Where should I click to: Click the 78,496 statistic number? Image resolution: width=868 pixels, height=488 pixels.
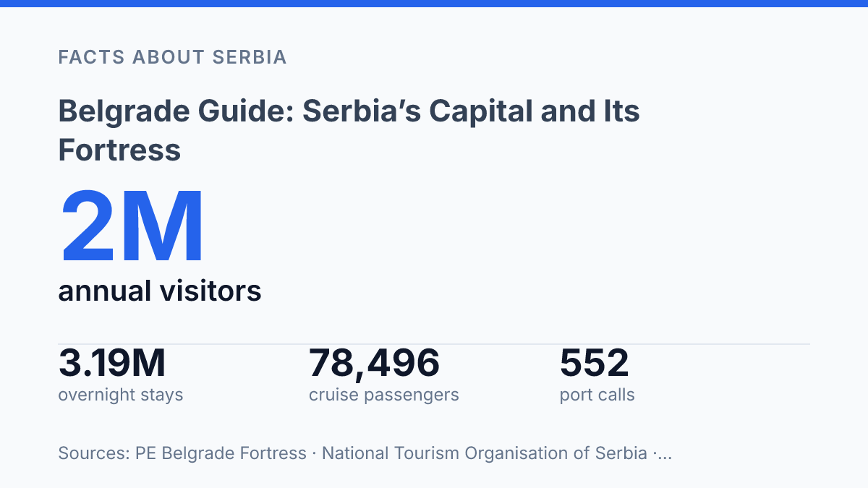pos(374,364)
